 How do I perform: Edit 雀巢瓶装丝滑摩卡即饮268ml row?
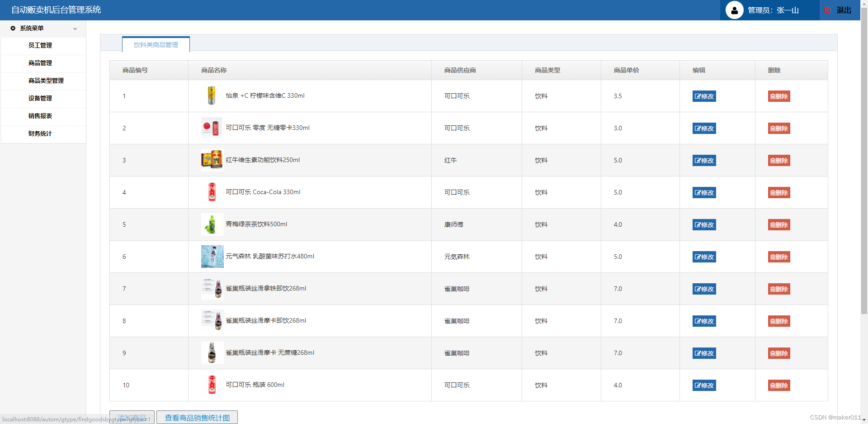(704, 321)
